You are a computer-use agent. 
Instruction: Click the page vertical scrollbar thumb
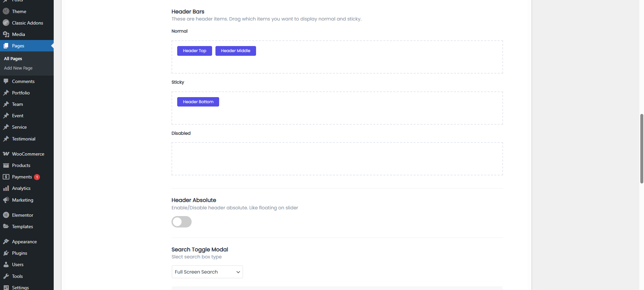pyautogui.click(x=642, y=149)
